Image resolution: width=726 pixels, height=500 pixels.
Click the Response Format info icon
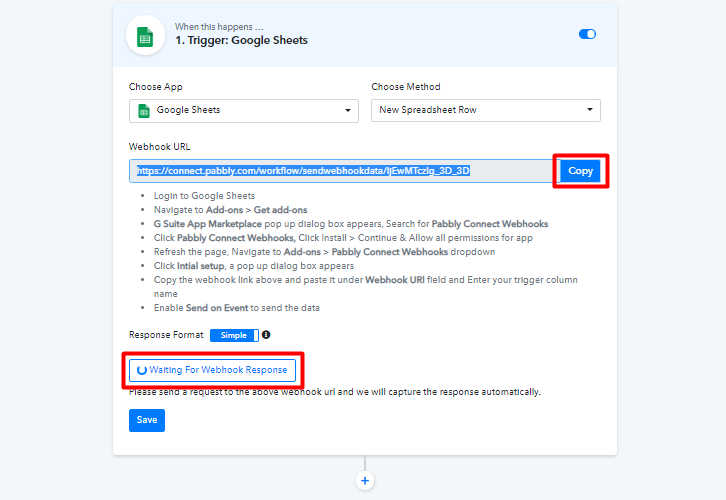[266, 335]
